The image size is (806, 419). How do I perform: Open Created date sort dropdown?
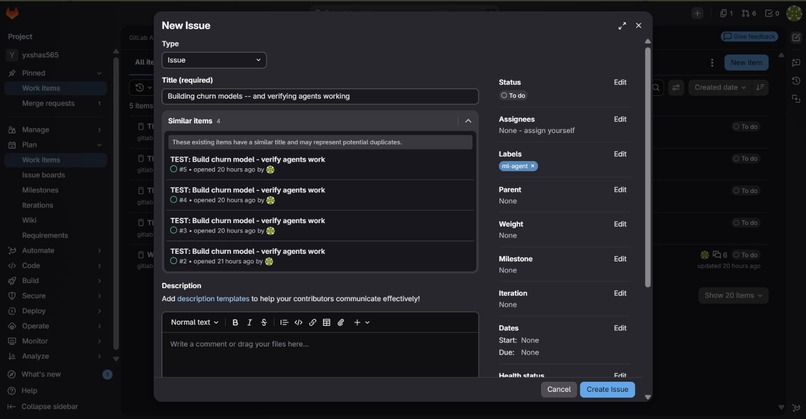point(720,88)
